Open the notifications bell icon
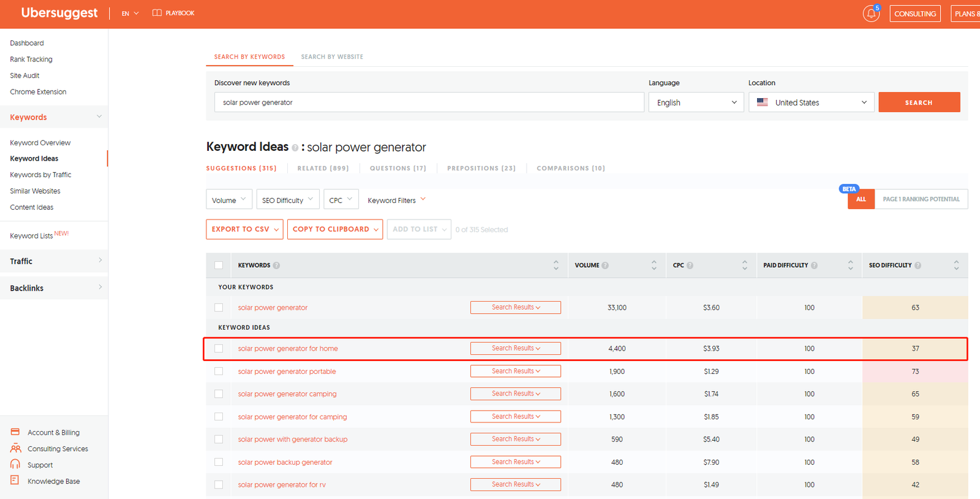Viewport: 980px width, 499px height. coord(871,13)
